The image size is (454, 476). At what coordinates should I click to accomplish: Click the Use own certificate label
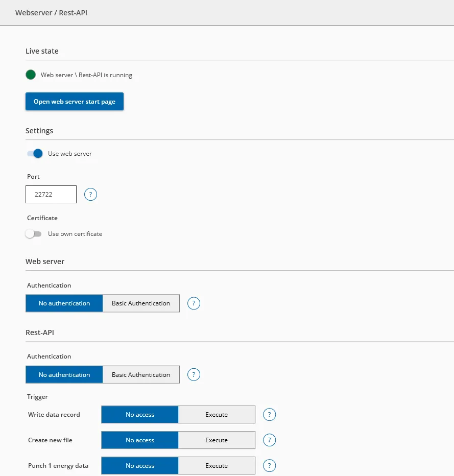(75, 234)
